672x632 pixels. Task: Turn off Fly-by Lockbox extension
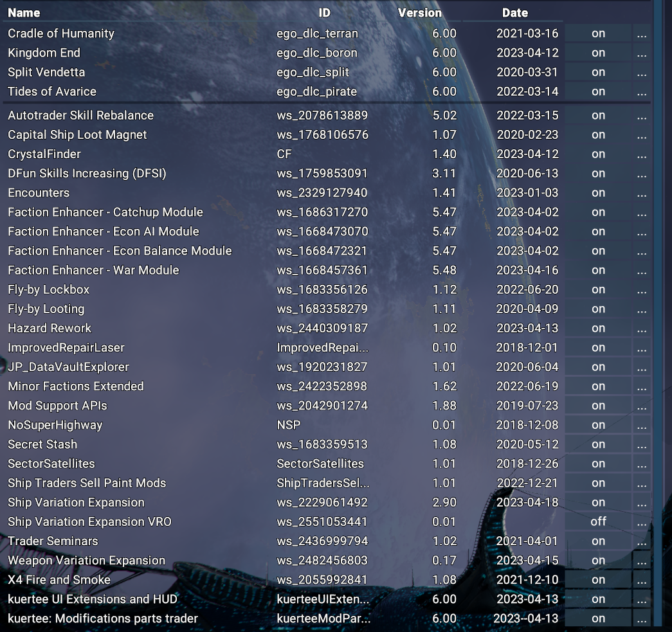click(598, 289)
